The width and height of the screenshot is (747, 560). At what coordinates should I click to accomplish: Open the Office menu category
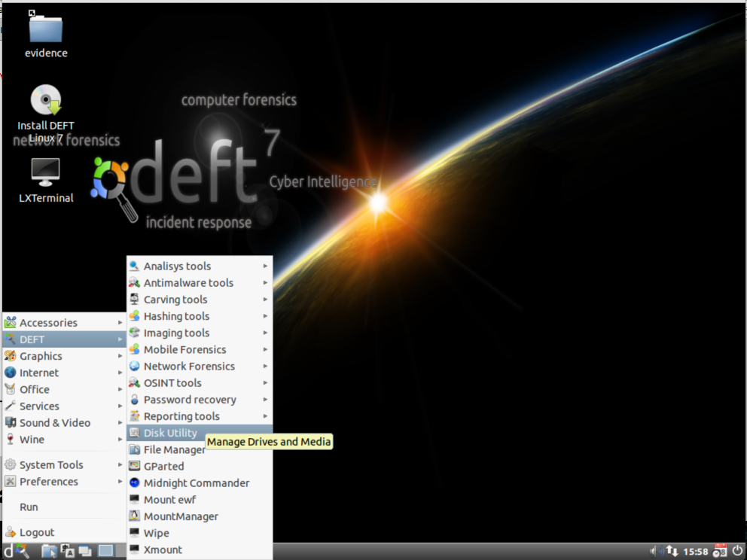(x=64, y=390)
